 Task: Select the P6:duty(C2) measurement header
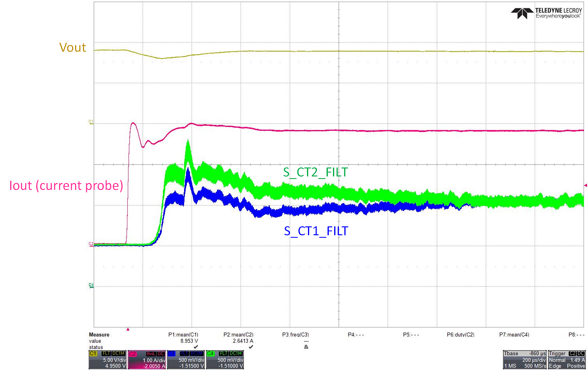coord(461,334)
